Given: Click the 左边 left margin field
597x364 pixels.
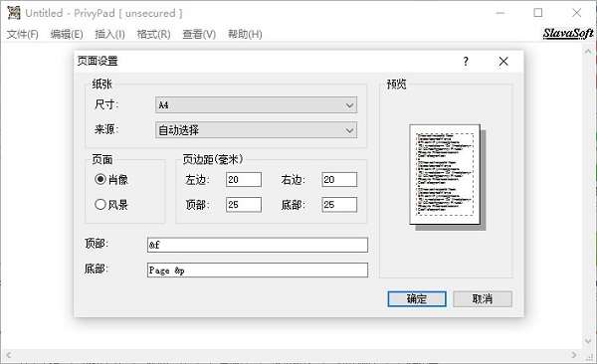Looking at the screenshot, I should click(244, 179).
